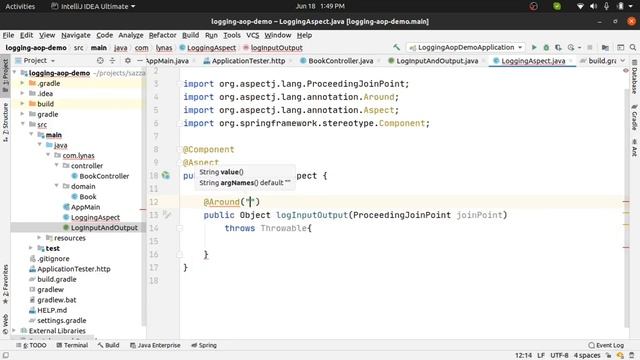Collapse the controller package
The image size is (640, 360).
pyautogui.click(x=56, y=165)
